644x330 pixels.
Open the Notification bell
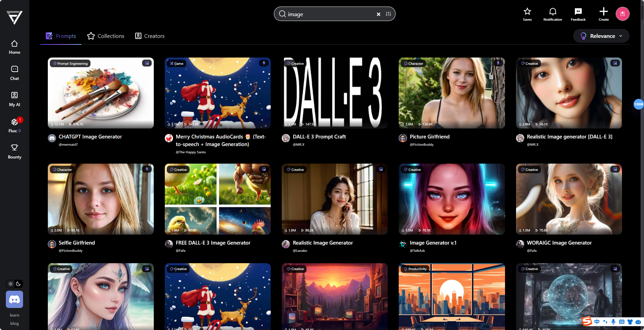point(552,14)
